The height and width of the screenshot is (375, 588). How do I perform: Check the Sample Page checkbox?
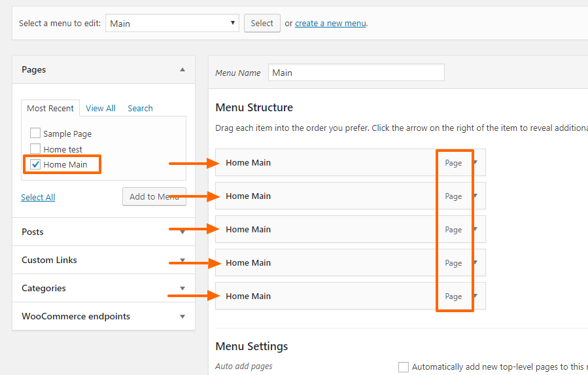(35, 133)
